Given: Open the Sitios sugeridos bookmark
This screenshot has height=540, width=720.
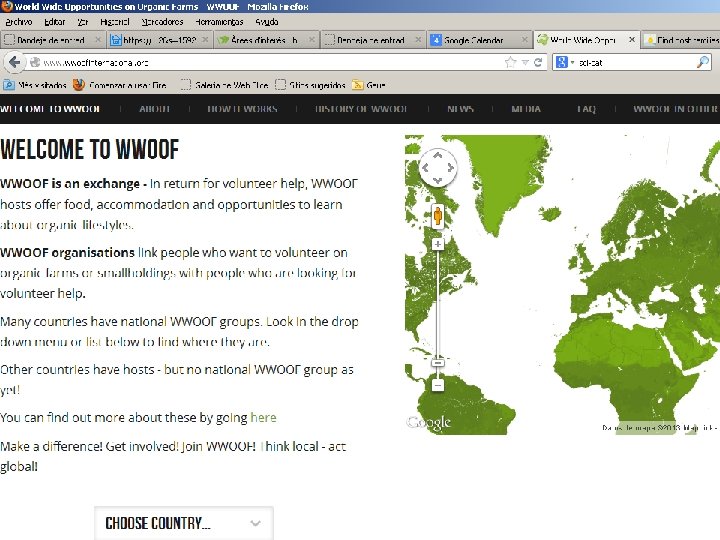Looking at the screenshot, I should (x=310, y=85).
